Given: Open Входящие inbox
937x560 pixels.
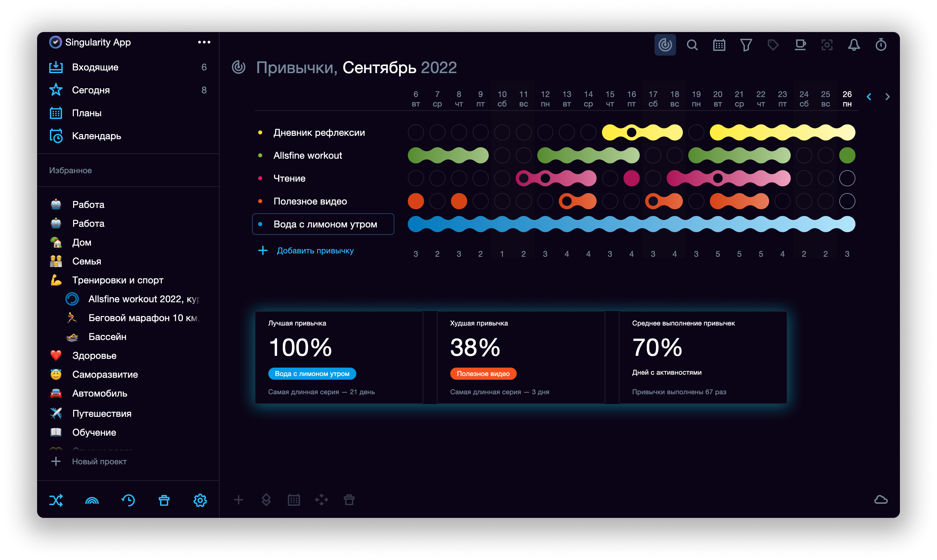Looking at the screenshot, I should click(x=128, y=67).
